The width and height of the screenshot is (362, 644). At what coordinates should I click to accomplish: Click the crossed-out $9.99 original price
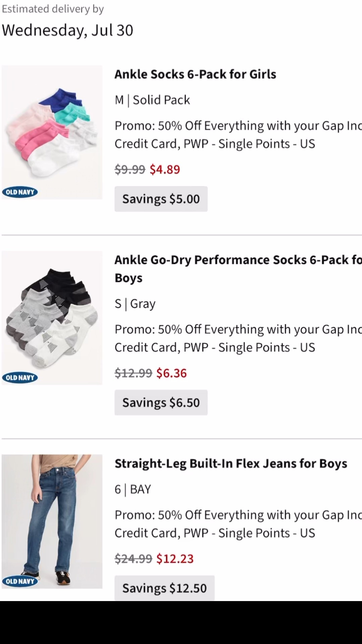coord(130,169)
